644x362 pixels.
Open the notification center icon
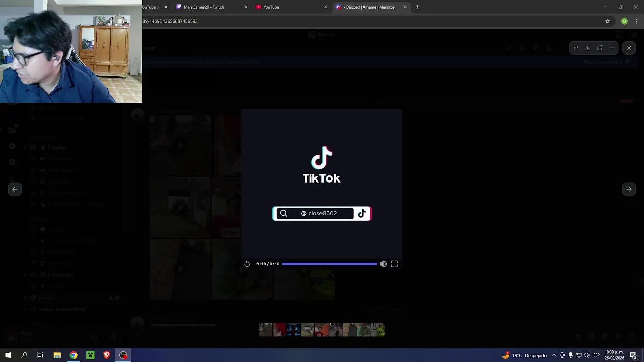633,355
